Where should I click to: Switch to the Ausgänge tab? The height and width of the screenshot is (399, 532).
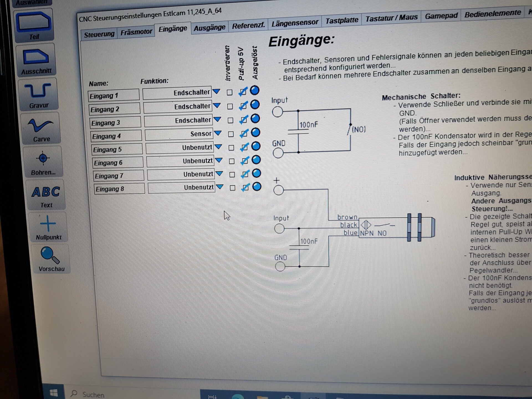click(x=209, y=28)
